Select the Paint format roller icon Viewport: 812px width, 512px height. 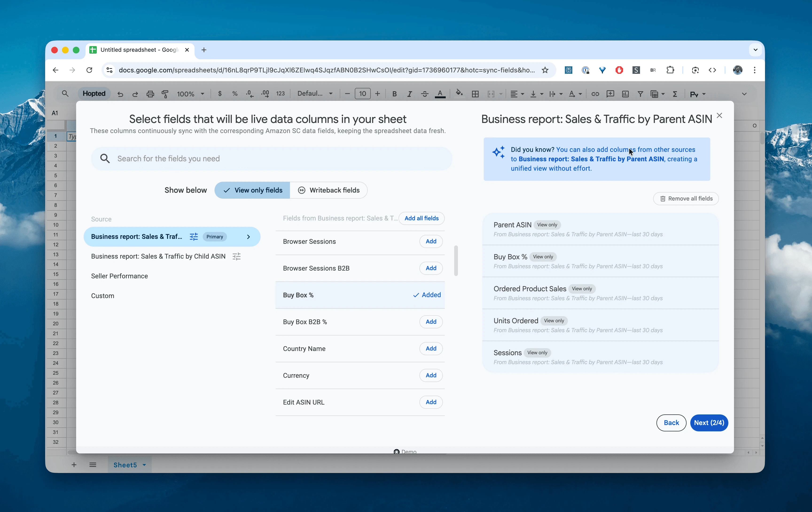tap(165, 94)
